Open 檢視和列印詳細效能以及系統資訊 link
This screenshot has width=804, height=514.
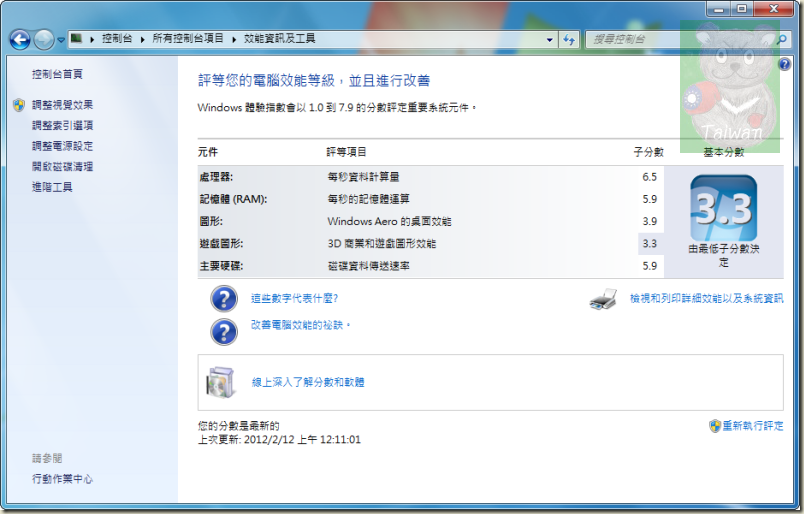(x=707, y=298)
